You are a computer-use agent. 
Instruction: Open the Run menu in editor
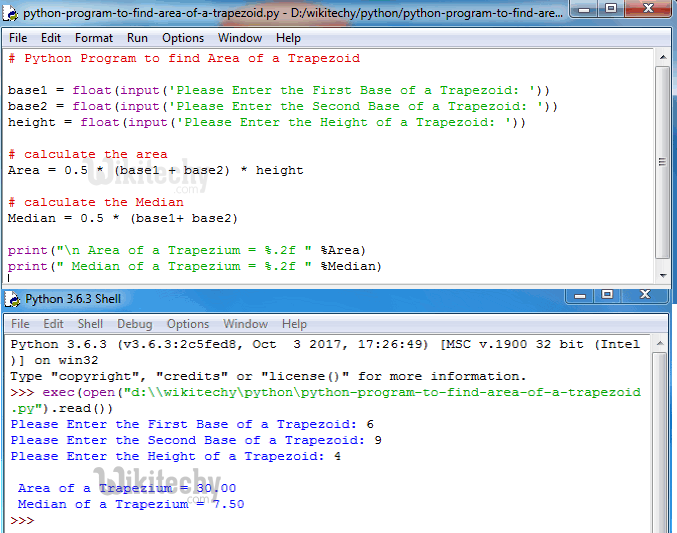[137, 38]
